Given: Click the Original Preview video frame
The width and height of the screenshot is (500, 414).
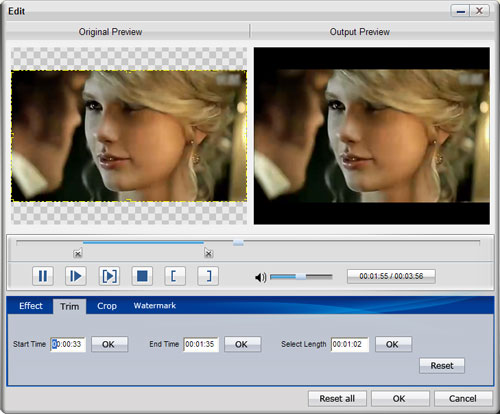Looking at the screenshot, I should click(129, 136).
